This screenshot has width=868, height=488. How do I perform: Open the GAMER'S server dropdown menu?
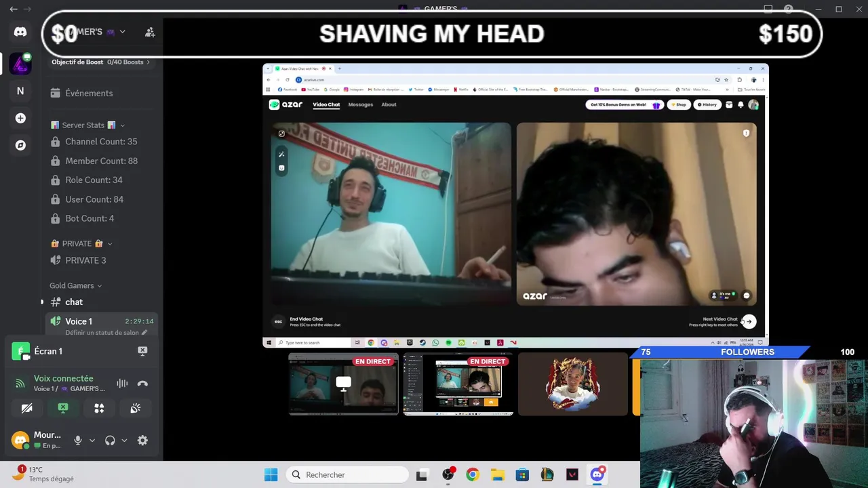123,32
